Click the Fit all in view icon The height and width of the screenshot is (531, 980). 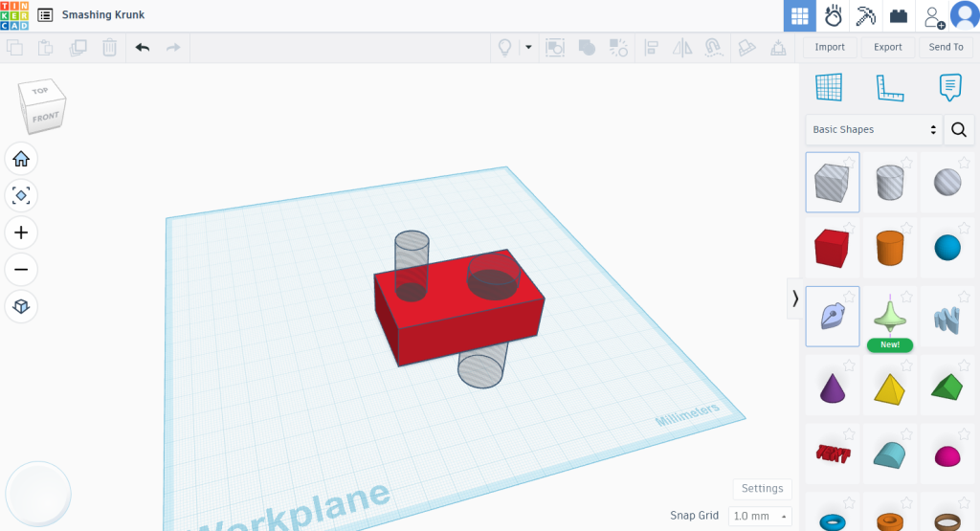click(x=21, y=195)
